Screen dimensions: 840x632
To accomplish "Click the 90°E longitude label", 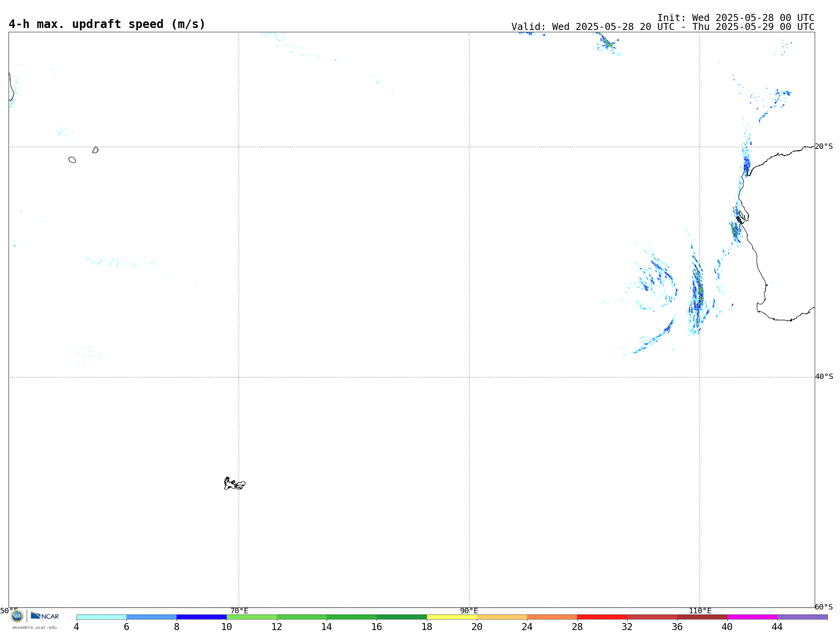I will (469, 611).
